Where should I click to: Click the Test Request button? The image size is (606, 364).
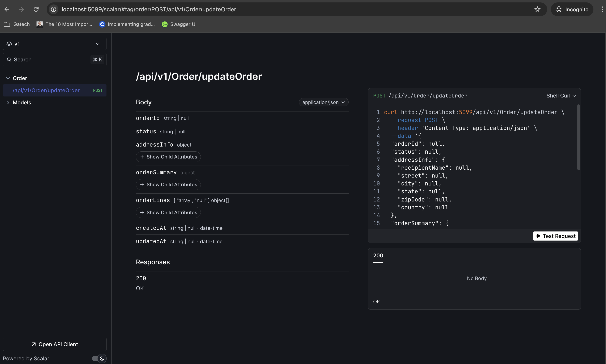coord(555,236)
